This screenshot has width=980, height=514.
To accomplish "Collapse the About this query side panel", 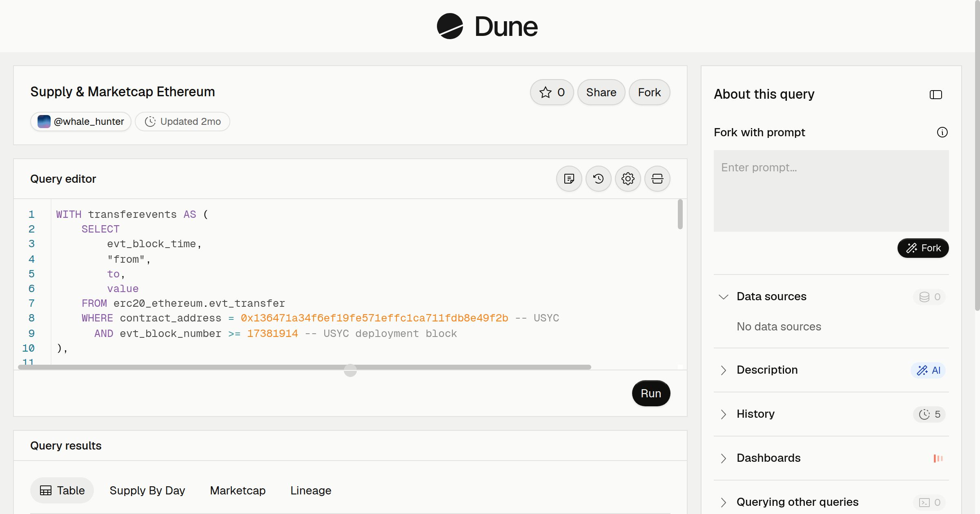I will point(935,95).
